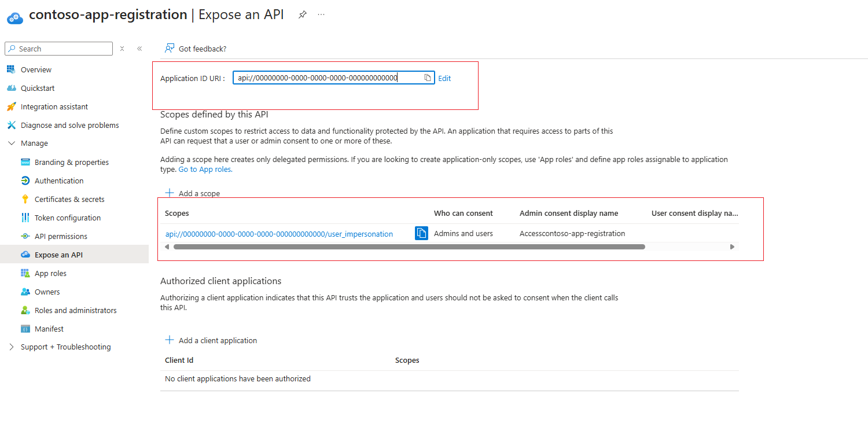Click the Token configuration bars icon
This screenshot has width=868, height=423.
25,218
